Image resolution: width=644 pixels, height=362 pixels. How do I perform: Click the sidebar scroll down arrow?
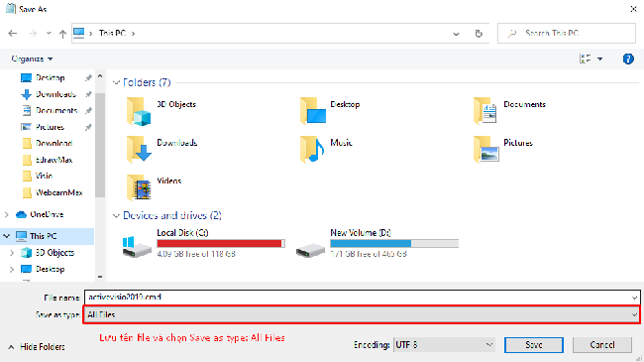pyautogui.click(x=100, y=277)
